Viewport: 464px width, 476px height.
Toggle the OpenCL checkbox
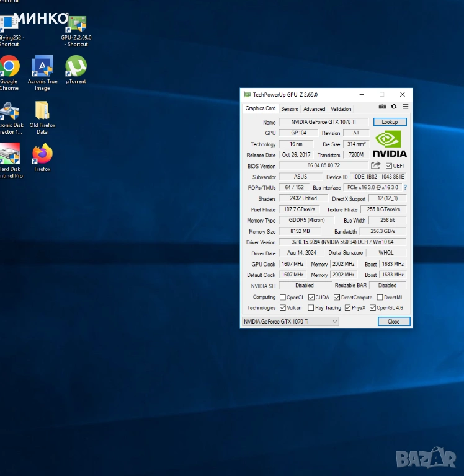(283, 297)
